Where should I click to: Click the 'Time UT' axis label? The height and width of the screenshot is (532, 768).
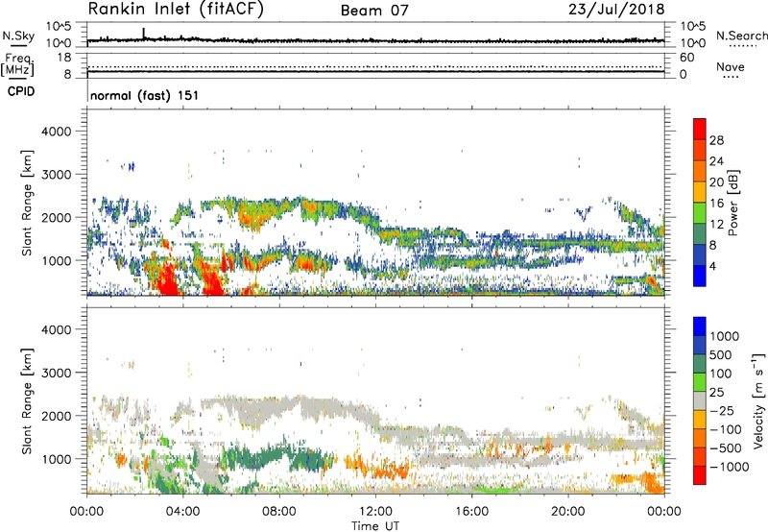click(375, 526)
